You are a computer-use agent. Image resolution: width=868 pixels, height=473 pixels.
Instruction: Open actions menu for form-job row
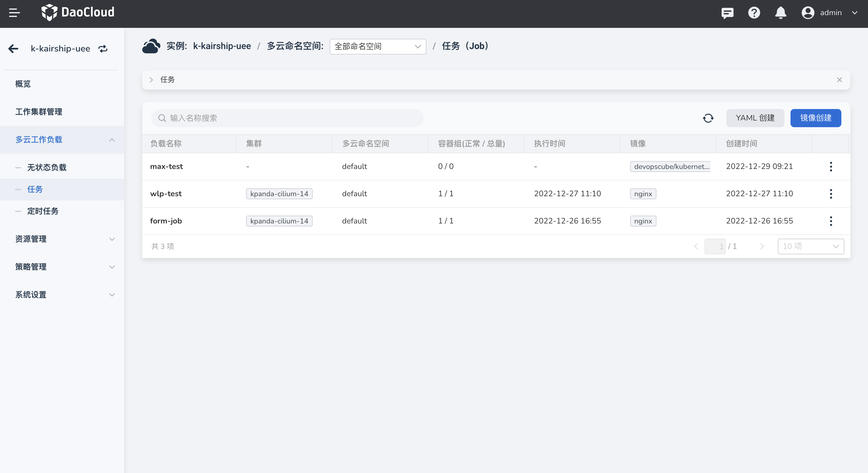tap(830, 221)
